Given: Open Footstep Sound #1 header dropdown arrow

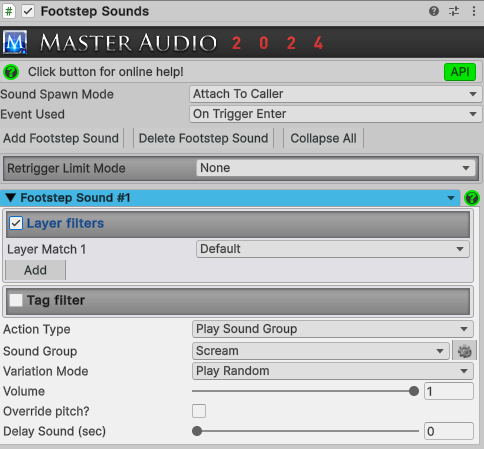Looking at the screenshot, I should [x=451, y=198].
